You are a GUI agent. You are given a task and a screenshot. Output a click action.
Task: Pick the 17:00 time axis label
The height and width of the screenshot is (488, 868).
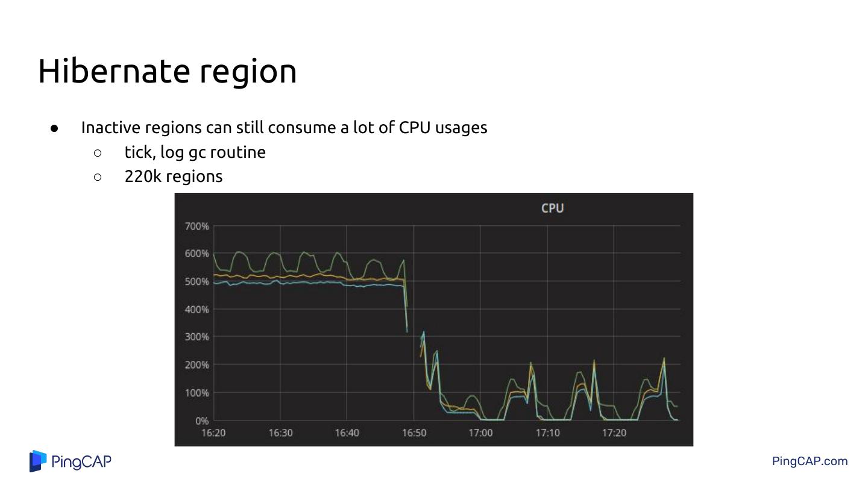pyautogui.click(x=480, y=433)
